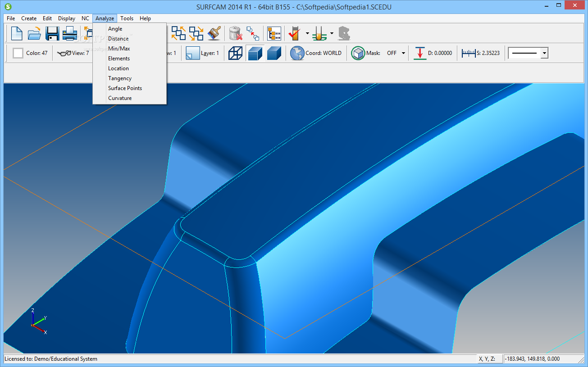Click the Layer icon
The image size is (588, 367).
193,53
